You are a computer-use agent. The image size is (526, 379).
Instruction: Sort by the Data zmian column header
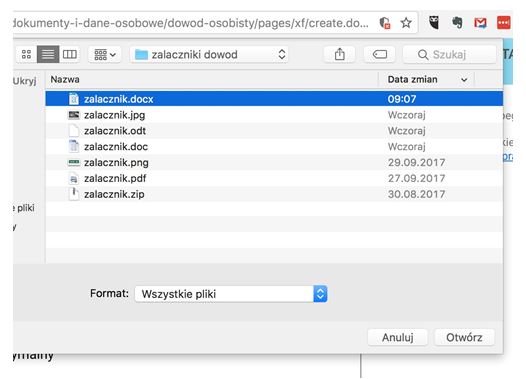coord(413,79)
